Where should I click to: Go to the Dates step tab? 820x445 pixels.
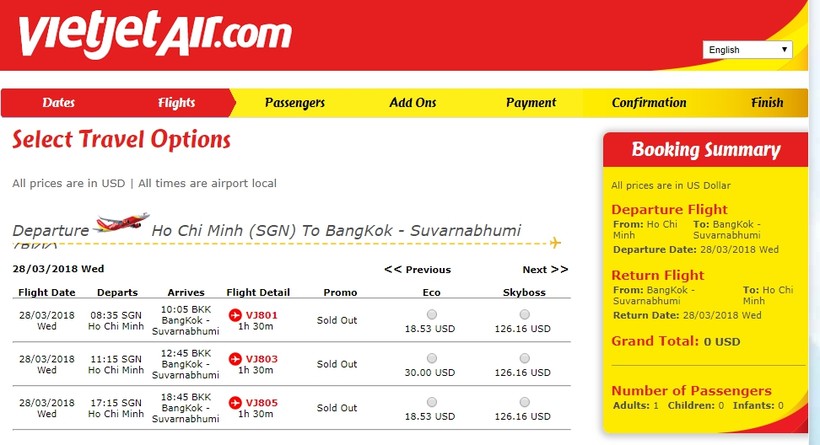pyautogui.click(x=58, y=103)
